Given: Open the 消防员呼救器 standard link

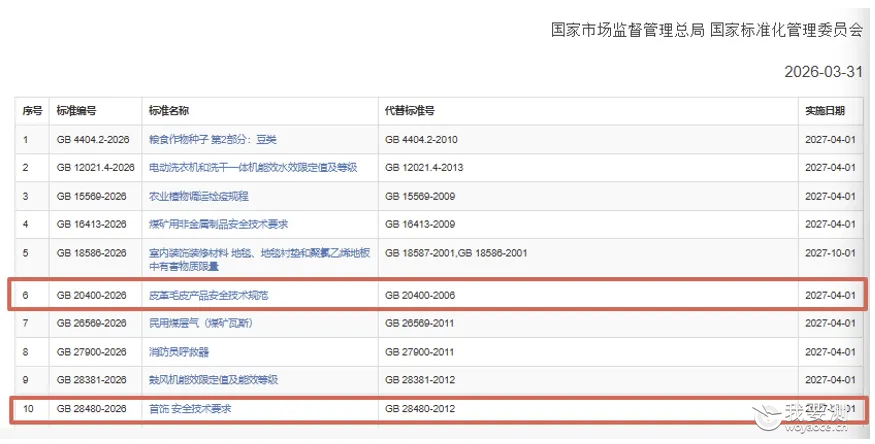Looking at the screenshot, I should point(179,352).
